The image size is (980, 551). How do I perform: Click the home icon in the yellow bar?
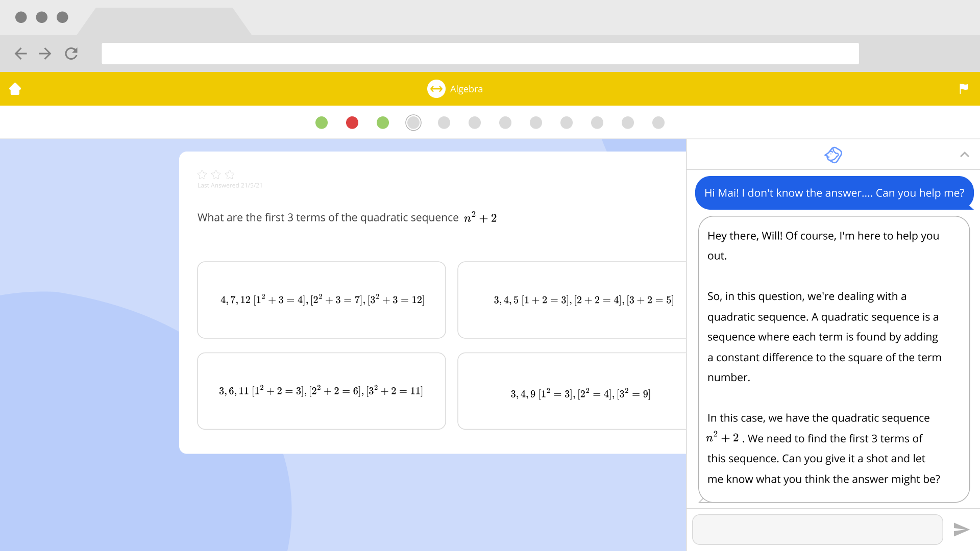pyautogui.click(x=15, y=89)
